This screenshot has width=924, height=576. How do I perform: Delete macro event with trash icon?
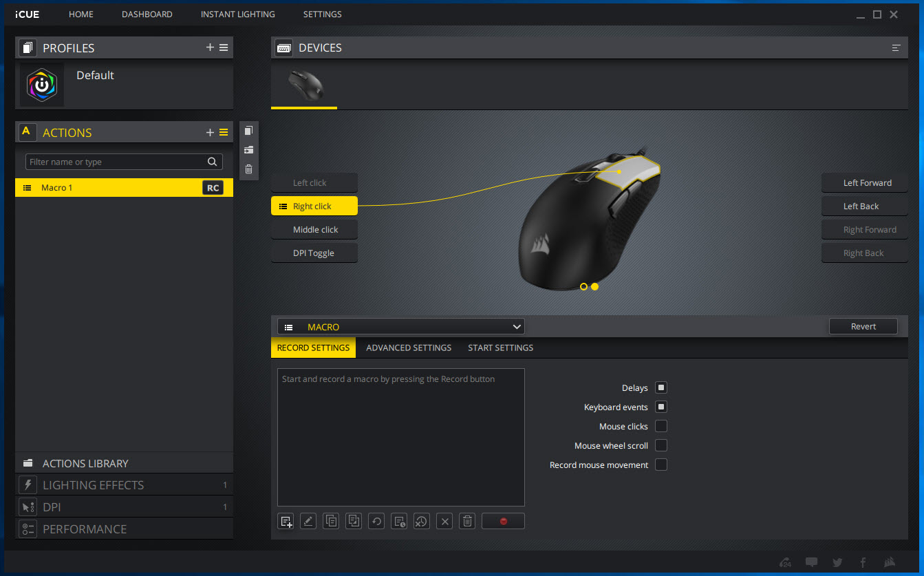coord(467,521)
